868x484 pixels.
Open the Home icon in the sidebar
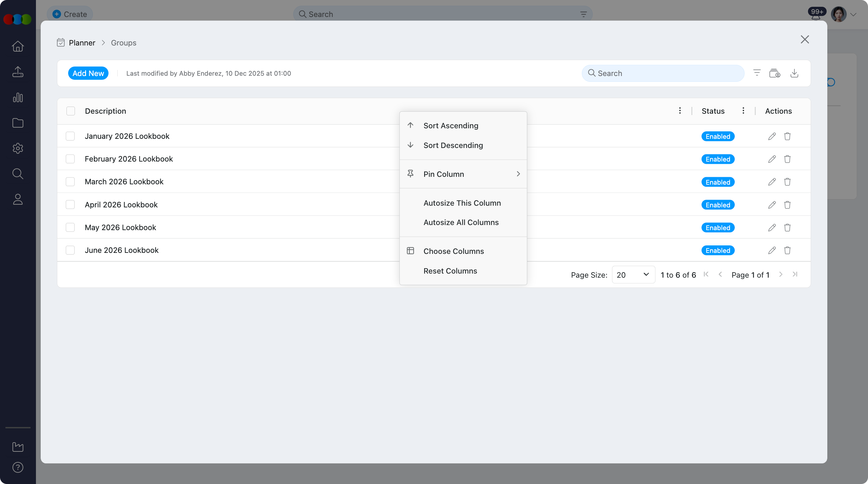pos(18,46)
